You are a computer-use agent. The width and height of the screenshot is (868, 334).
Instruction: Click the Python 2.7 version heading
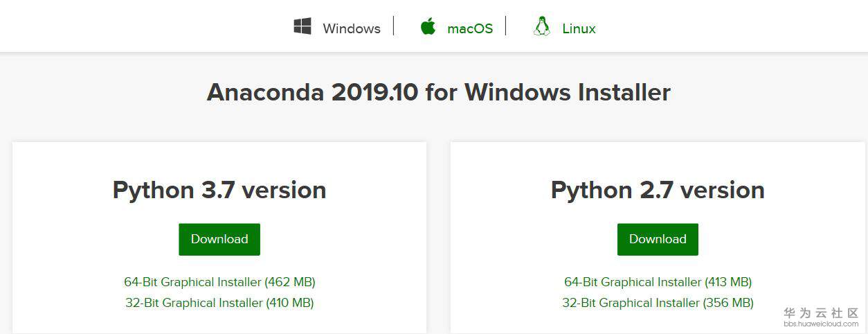tap(658, 190)
